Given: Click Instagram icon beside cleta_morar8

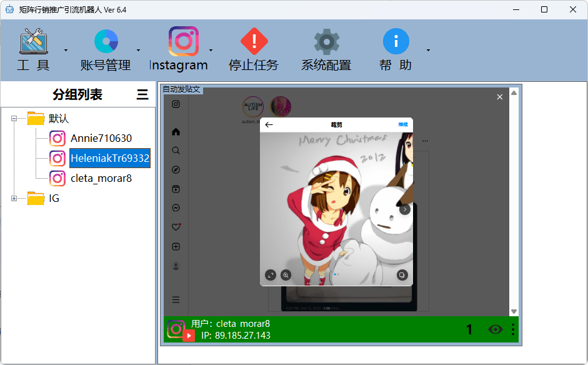Looking at the screenshot, I should coord(57,178).
